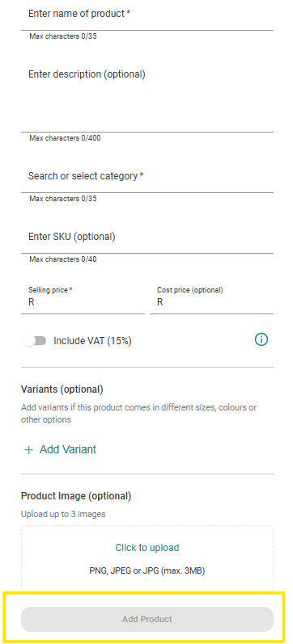Viewport: 293px width, 644px height.
Task: Click the Cost price input
Action: coord(211,300)
